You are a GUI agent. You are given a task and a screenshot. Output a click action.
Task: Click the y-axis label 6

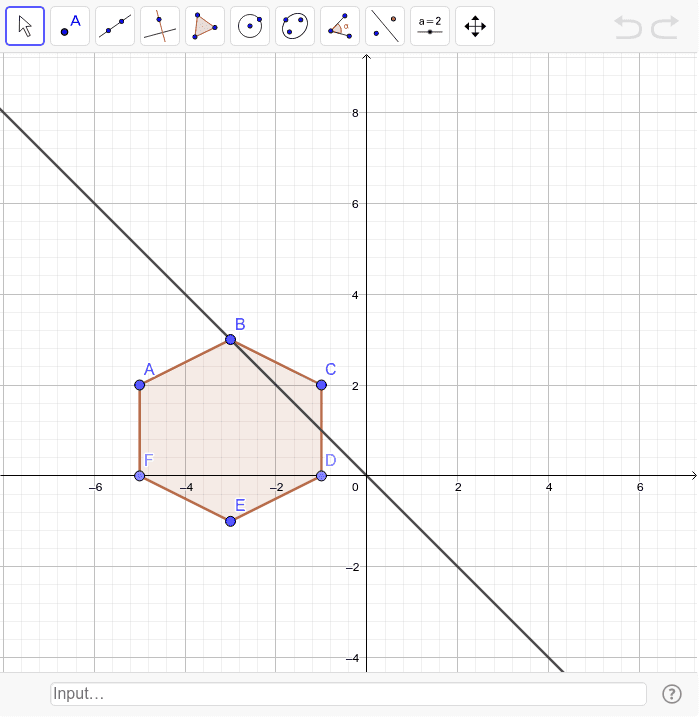[355, 204]
